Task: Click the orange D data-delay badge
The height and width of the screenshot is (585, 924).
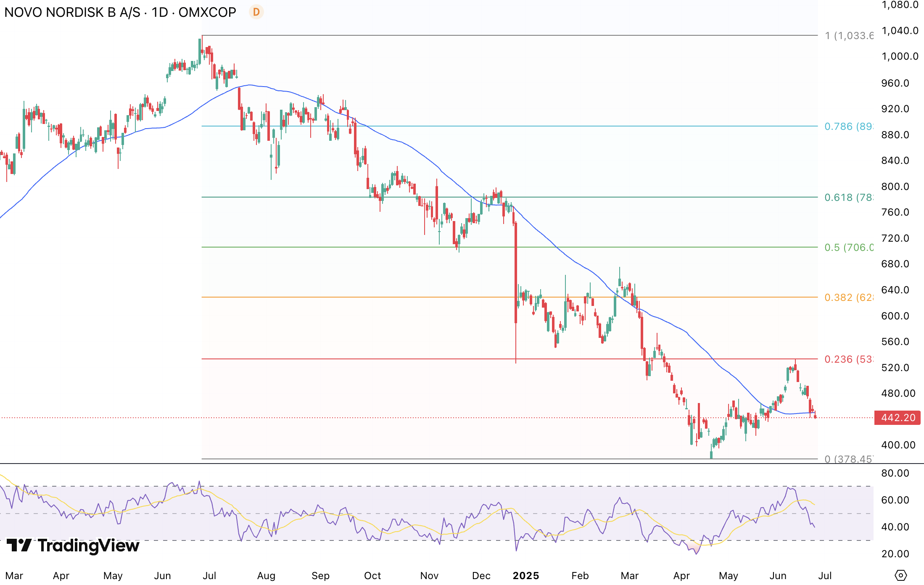Action: (x=256, y=12)
